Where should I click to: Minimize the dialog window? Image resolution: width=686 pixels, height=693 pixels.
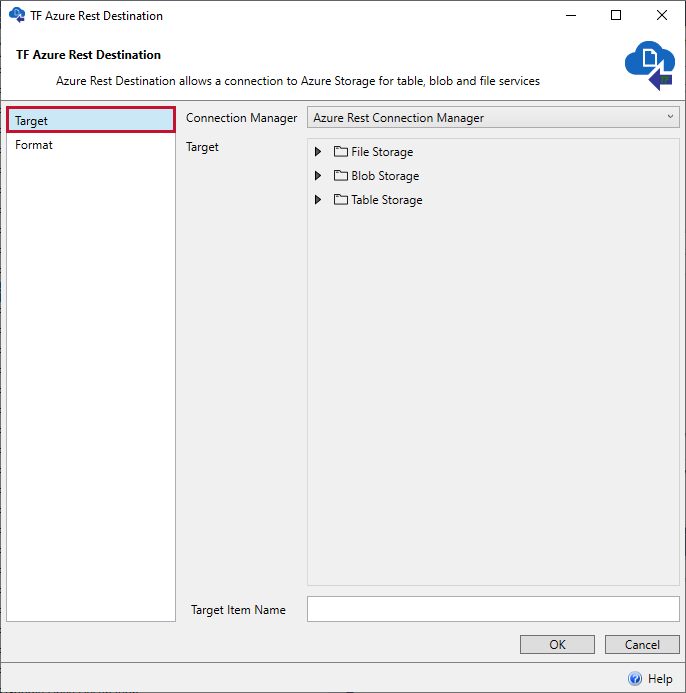[x=571, y=15]
